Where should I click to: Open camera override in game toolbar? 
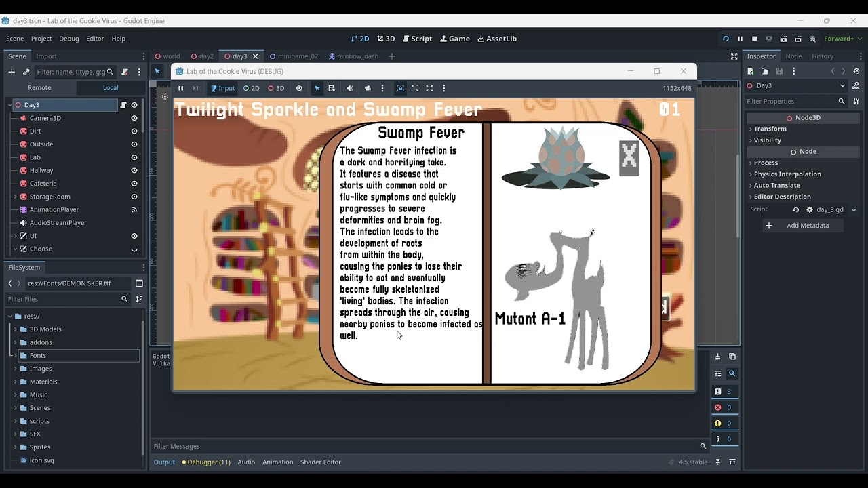pyautogui.click(x=368, y=88)
